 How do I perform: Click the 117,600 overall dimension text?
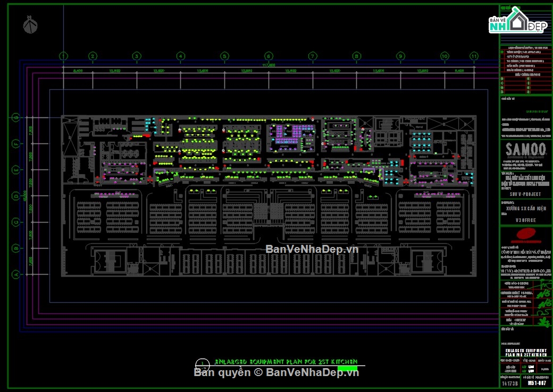coord(270,65)
